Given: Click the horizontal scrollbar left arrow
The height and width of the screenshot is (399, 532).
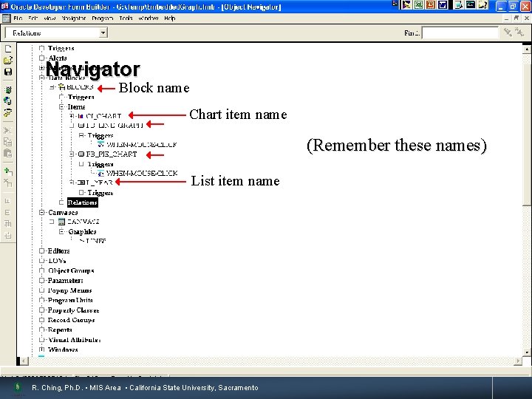Looking at the screenshot, I should click(24, 361).
